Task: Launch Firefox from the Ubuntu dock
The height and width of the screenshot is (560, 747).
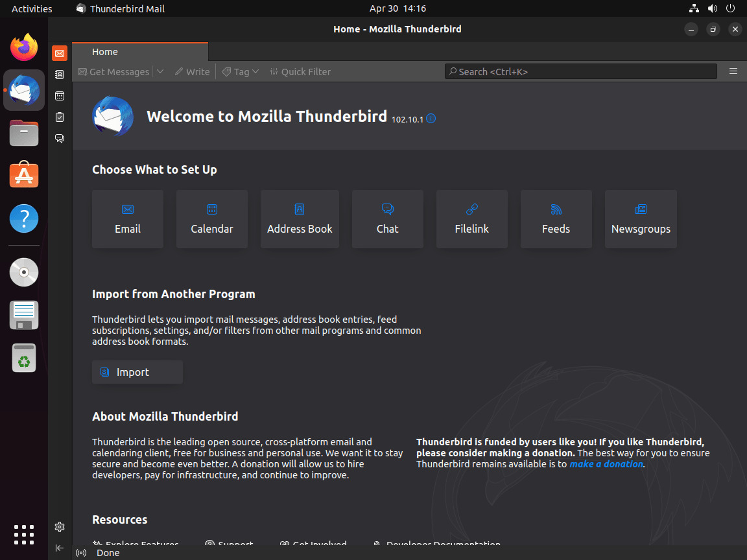Action: (x=23, y=47)
